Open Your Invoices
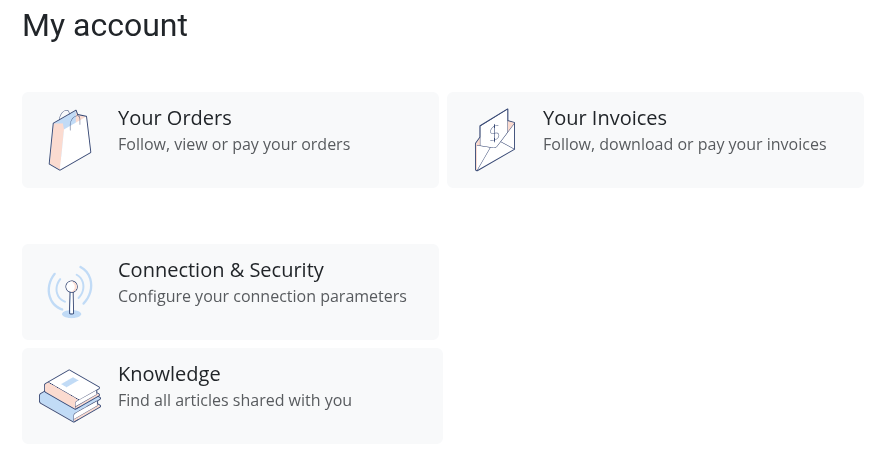Viewport: 892px width, 466px height. (604, 118)
